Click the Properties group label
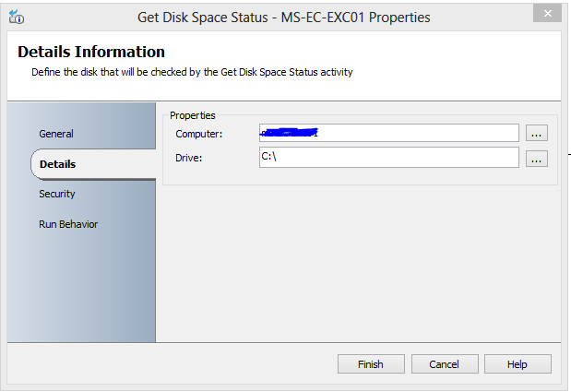The image size is (571, 392). 193,115
